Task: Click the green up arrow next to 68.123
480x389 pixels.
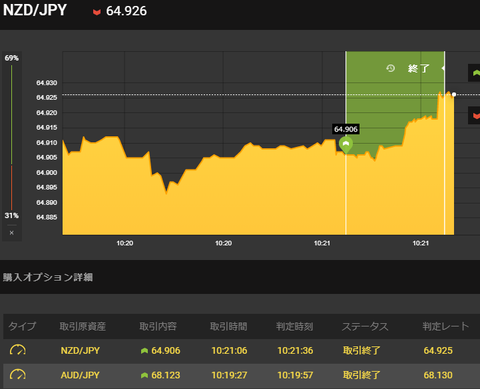Action: pyautogui.click(x=144, y=375)
